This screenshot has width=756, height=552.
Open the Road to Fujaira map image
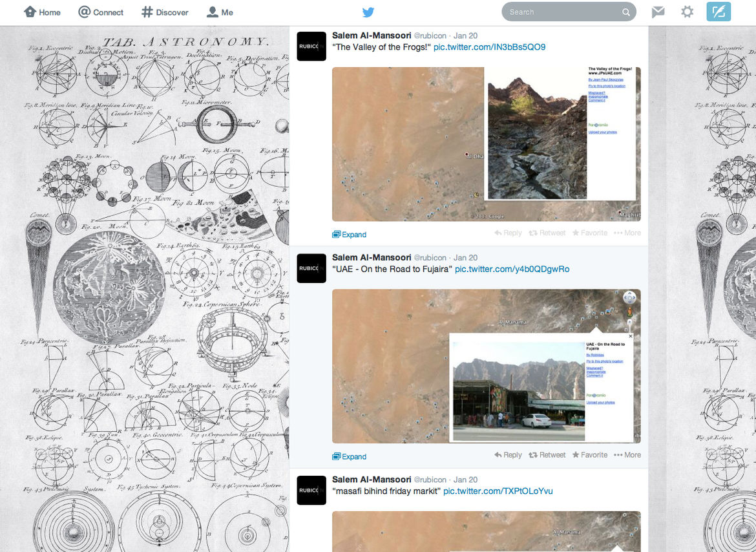487,366
